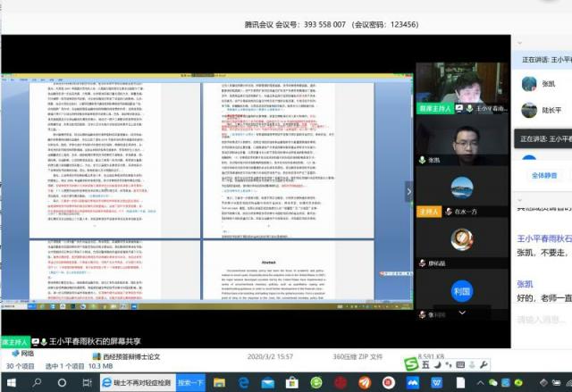Toggle microphone icon on 张凯 video tile
The image size is (572, 392).
tap(423, 160)
